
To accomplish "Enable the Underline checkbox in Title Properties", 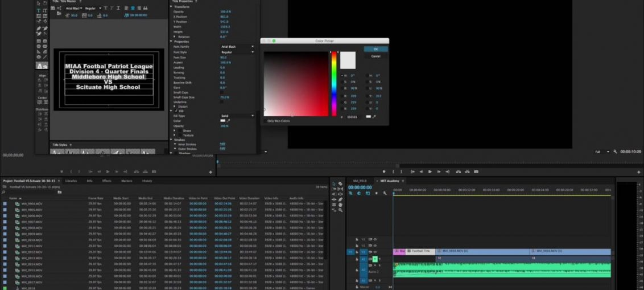I will pos(222,102).
